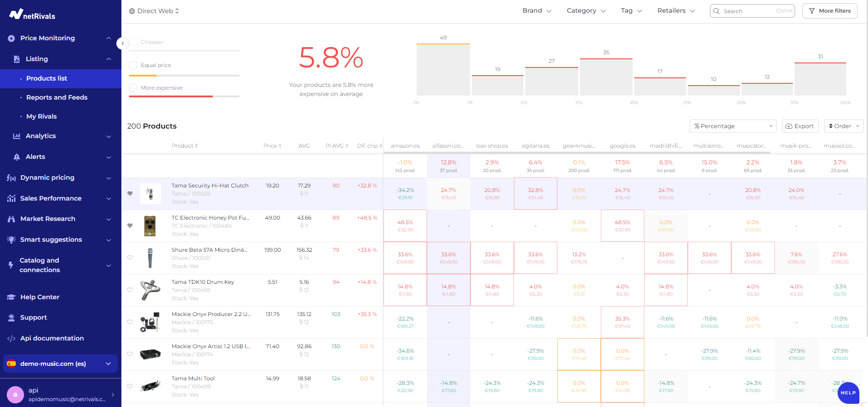
Task: Click the Analytics chart icon in sidebar
Action: point(17,136)
